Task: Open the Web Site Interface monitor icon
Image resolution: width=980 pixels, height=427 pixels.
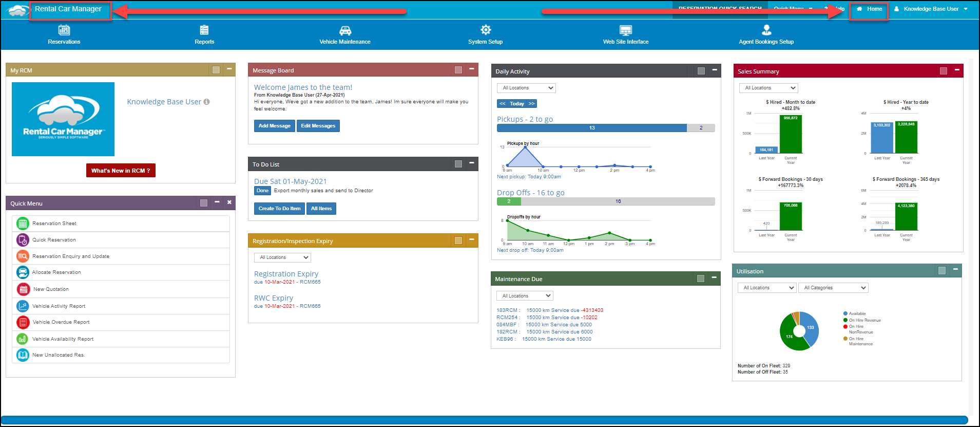Action: pos(626,30)
